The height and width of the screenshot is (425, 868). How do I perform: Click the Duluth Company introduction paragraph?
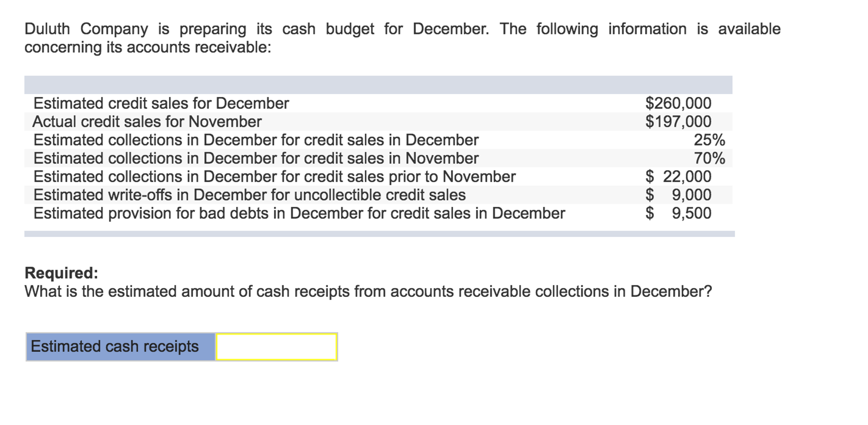403,37
